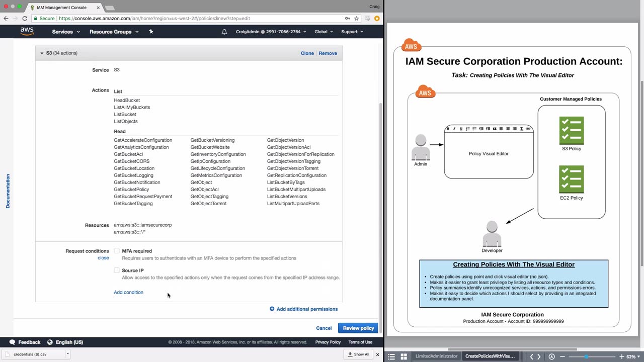Collapse the S3 (34 actions) section

coord(42,53)
